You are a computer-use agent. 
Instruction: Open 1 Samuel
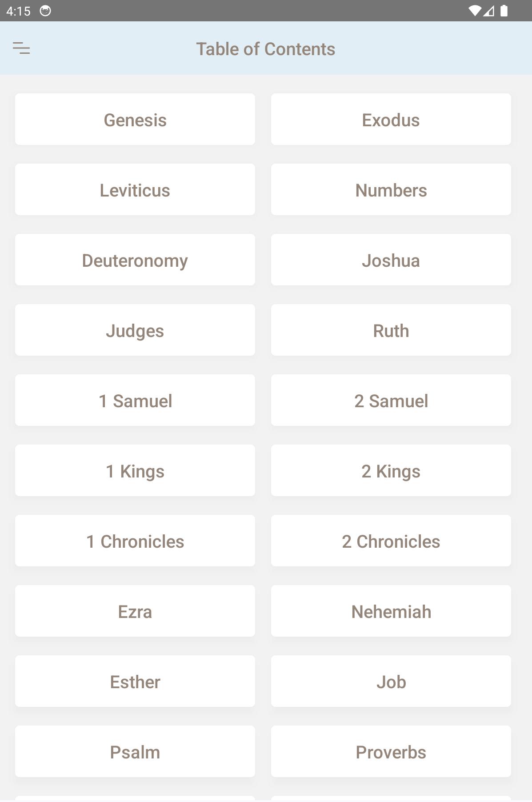coord(135,401)
